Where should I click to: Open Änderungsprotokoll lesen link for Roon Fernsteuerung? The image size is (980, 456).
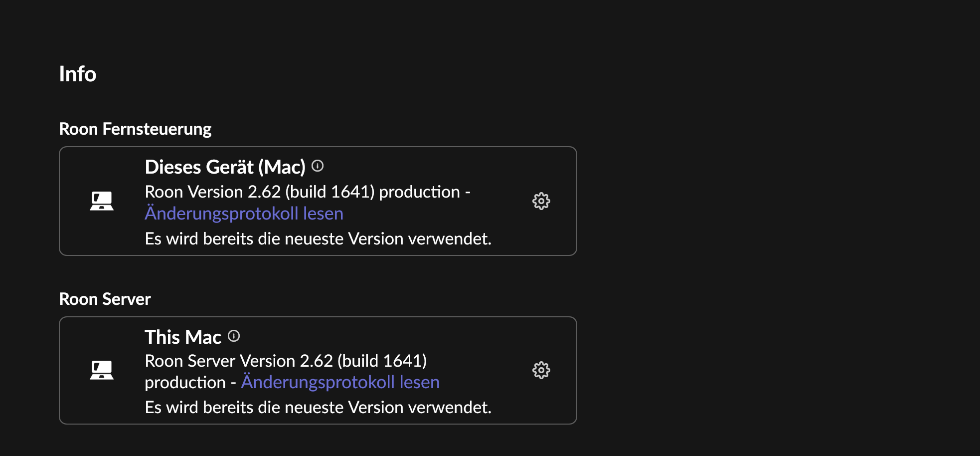[x=244, y=214]
